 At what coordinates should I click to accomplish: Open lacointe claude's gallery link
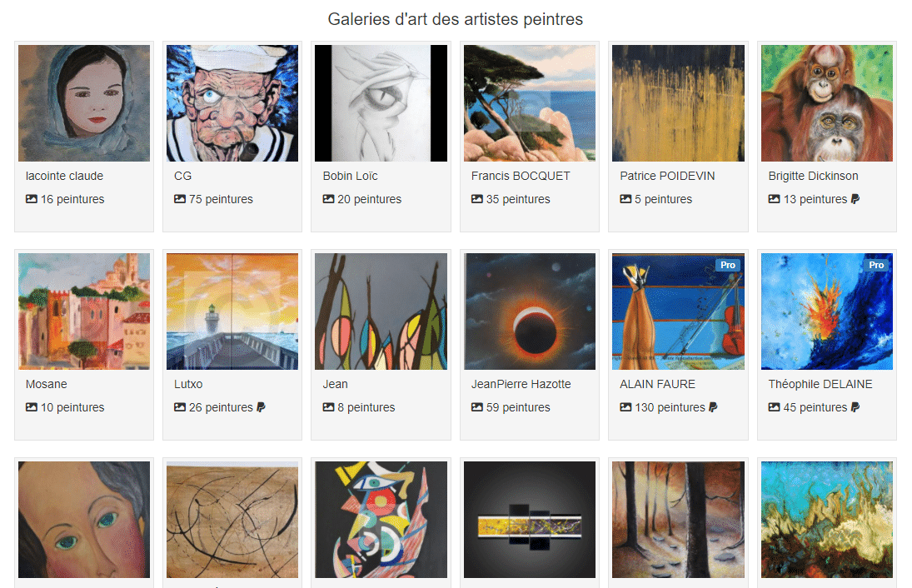click(x=64, y=176)
